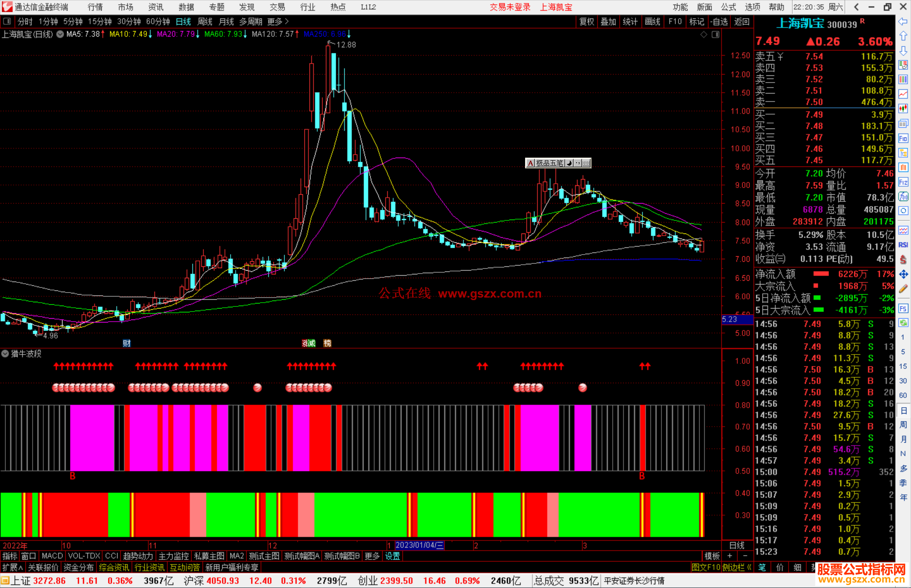This screenshot has height=588, width=911.
Task: Select the candlestick chart sidebar icon
Action: (x=903, y=109)
